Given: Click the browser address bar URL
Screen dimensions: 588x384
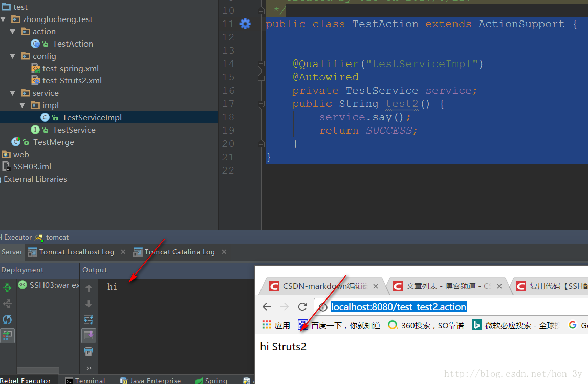Looking at the screenshot, I should pos(399,307).
